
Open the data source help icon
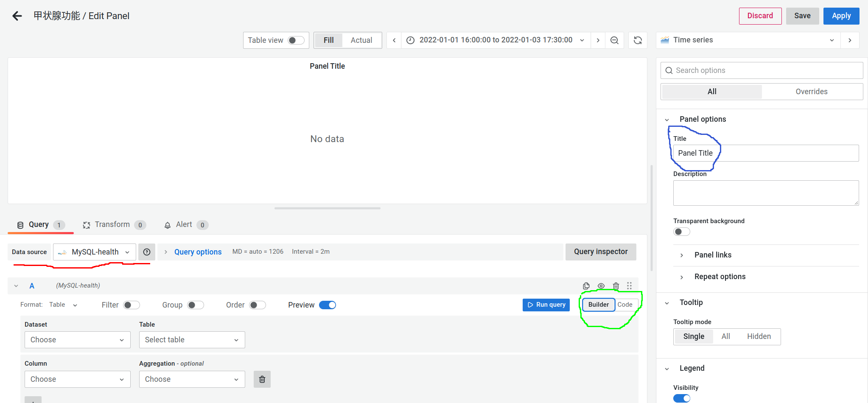point(147,252)
